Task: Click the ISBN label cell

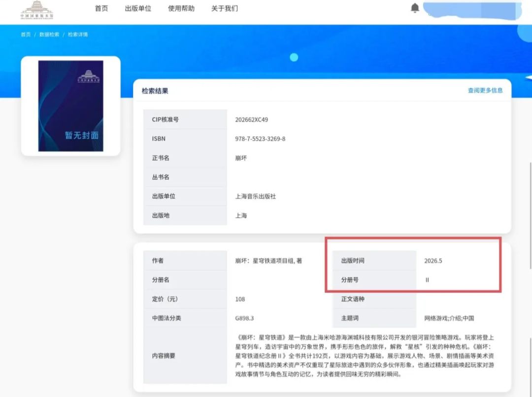Action: click(x=185, y=139)
